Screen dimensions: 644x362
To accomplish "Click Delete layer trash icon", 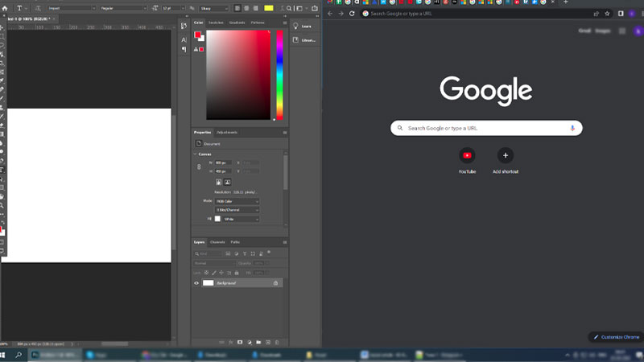I will pyautogui.click(x=277, y=343).
